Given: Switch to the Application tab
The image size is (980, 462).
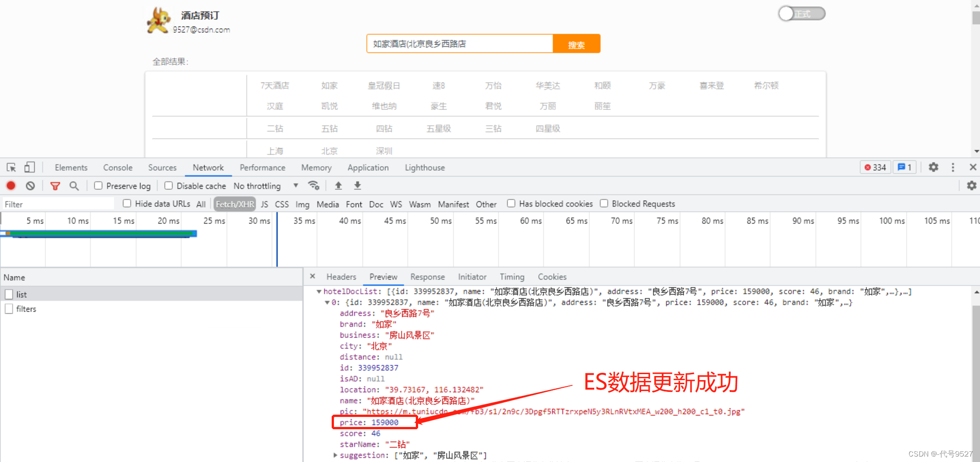Looking at the screenshot, I should pyautogui.click(x=368, y=168).
